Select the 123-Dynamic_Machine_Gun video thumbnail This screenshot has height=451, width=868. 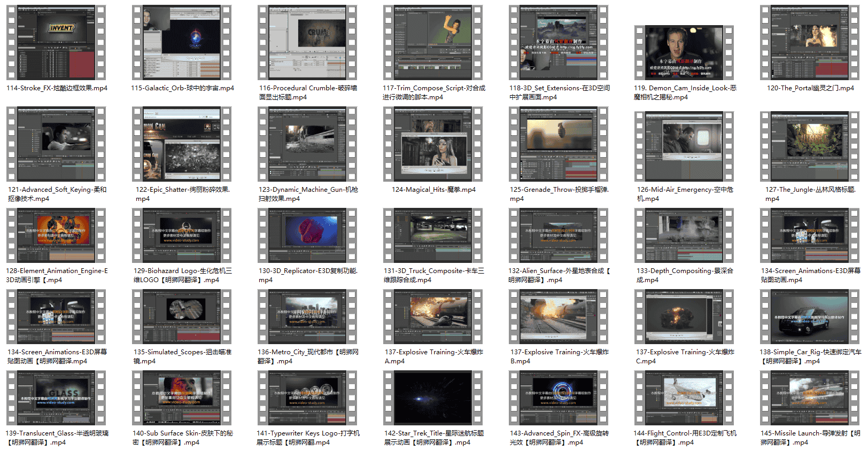click(x=307, y=144)
